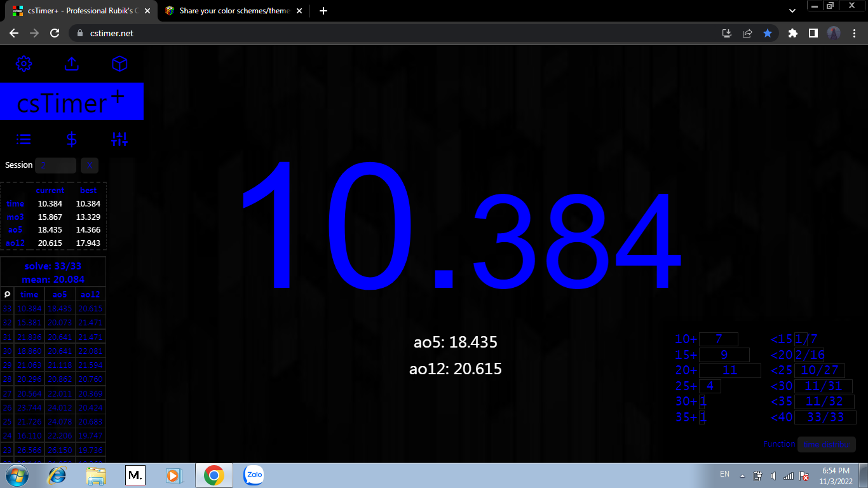Click the dollar sign donate icon
868x488 pixels.
point(72,139)
